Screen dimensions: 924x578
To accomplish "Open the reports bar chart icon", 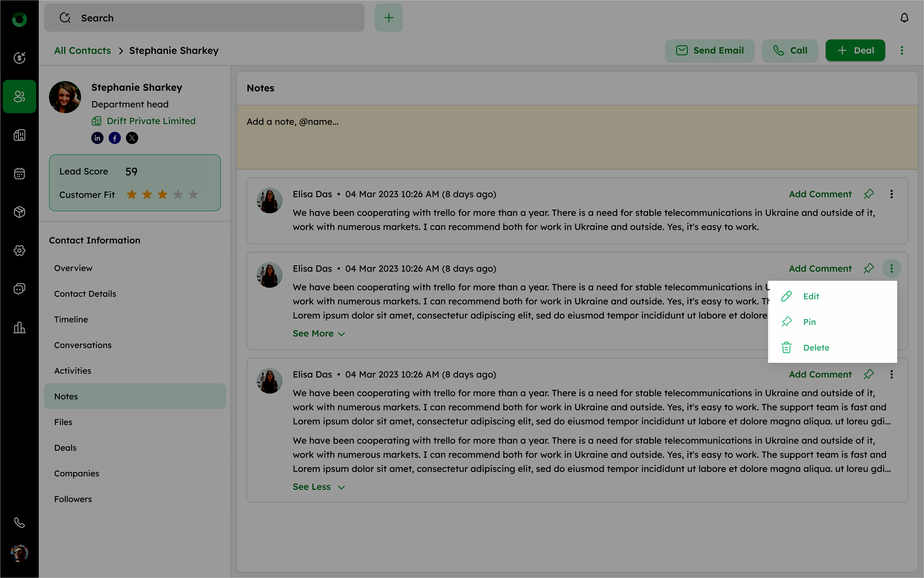I will point(19,327).
